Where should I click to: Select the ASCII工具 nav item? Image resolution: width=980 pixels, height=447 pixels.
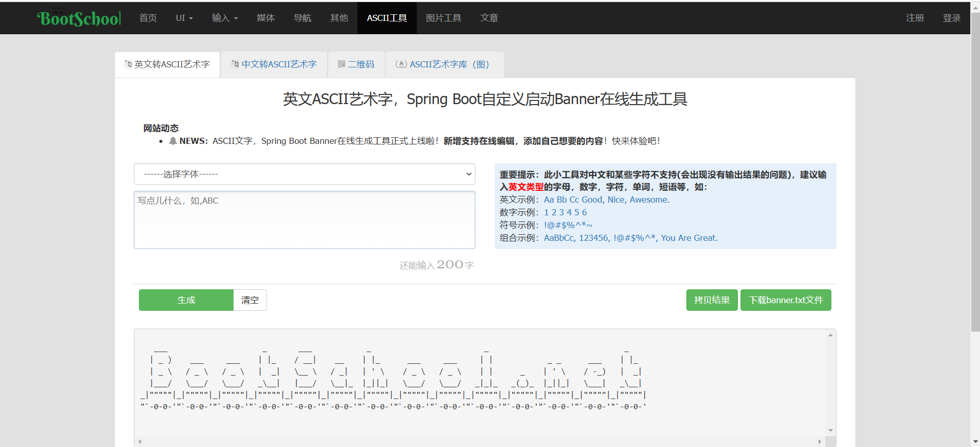(387, 18)
